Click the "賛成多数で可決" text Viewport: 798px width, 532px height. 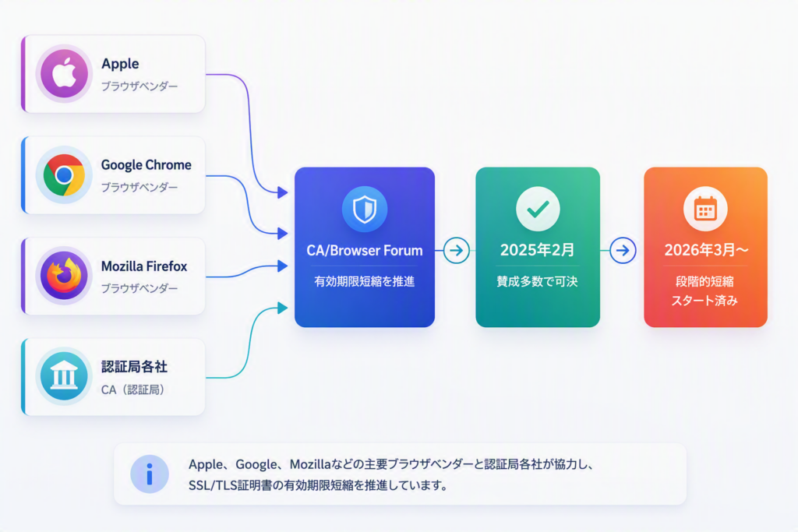tap(538, 281)
